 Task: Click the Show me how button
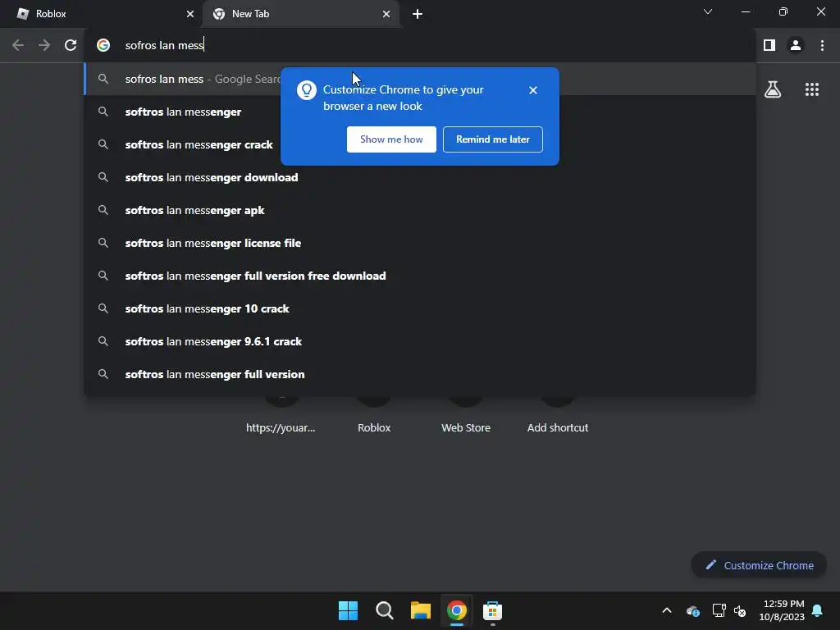(x=391, y=139)
